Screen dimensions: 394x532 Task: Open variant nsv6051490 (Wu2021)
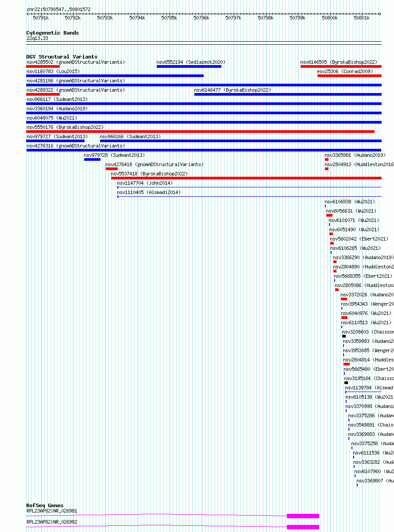click(x=355, y=229)
